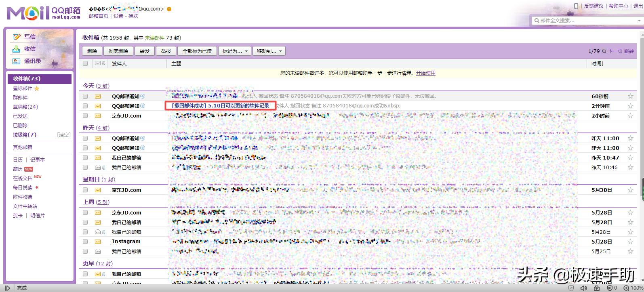Collapse the 更早 (12 封) group
The height and width of the screenshot is (292, 644).
(98, 263)
